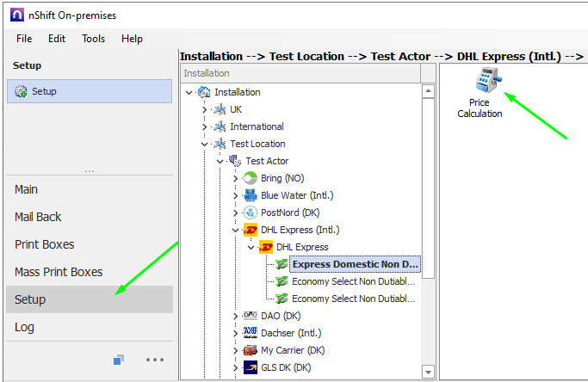Select Express Domestic Non D... product
The image size is (588, 382).
coord(355,264)
